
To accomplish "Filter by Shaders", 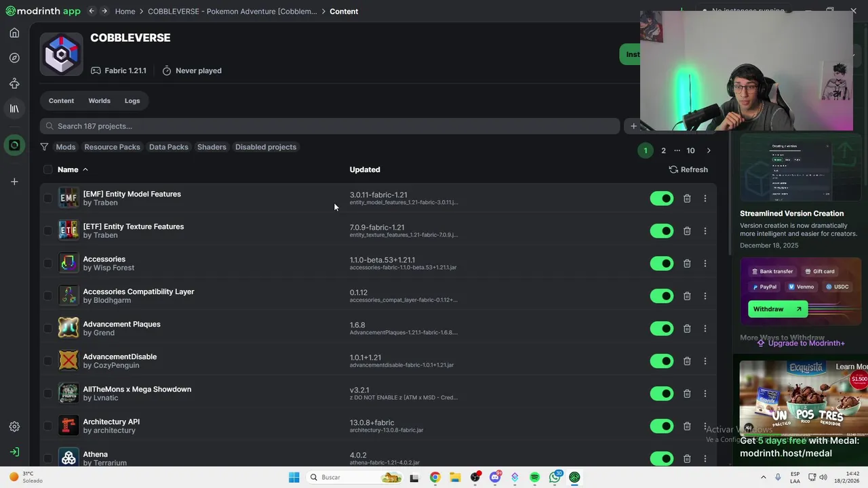I will (x=212, y=146).
